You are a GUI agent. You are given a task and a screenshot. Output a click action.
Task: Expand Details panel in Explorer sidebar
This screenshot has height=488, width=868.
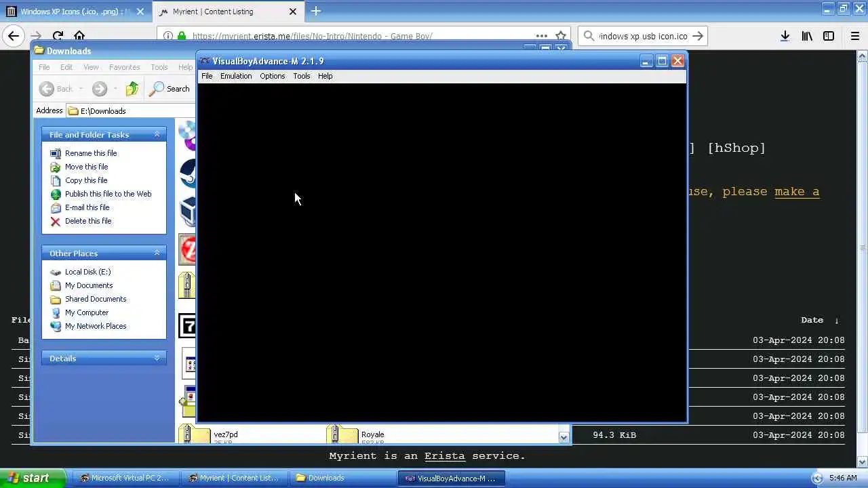[157, 358]
